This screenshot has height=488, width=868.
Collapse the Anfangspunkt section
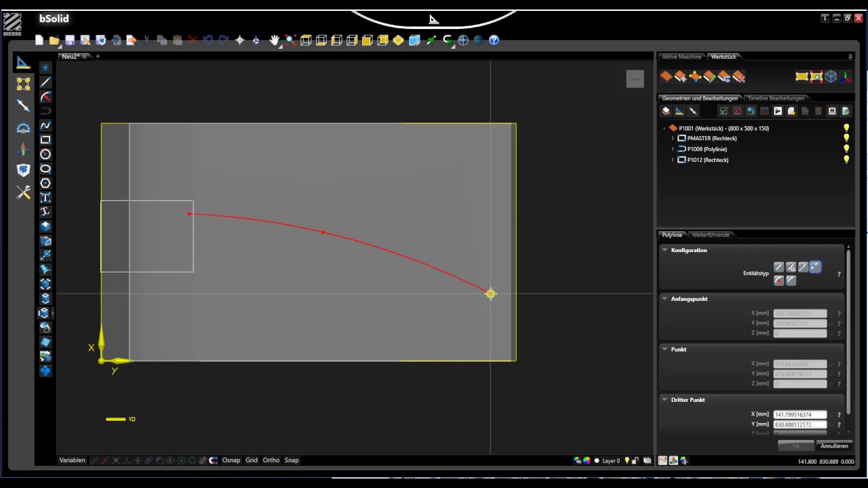(x=665, y=299)
